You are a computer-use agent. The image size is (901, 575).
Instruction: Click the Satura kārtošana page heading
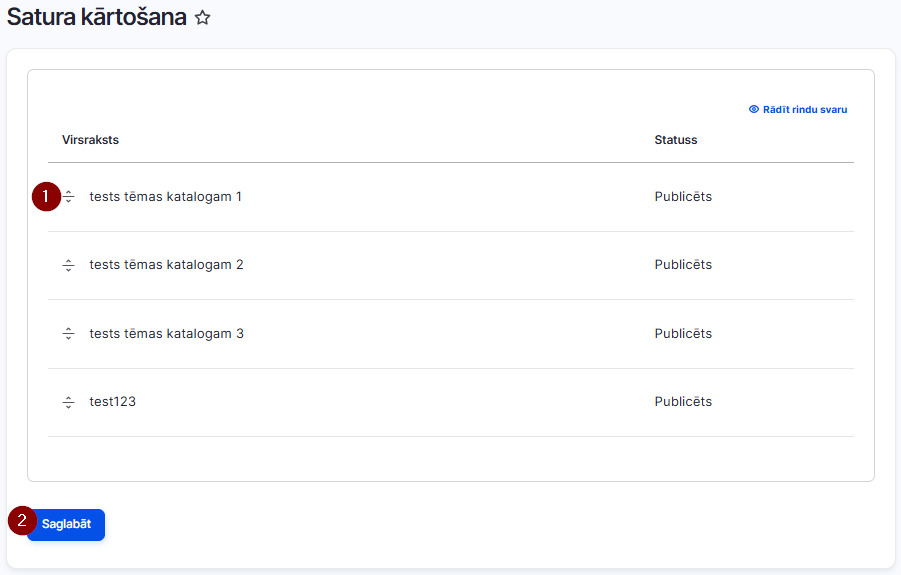coord(97,17)
